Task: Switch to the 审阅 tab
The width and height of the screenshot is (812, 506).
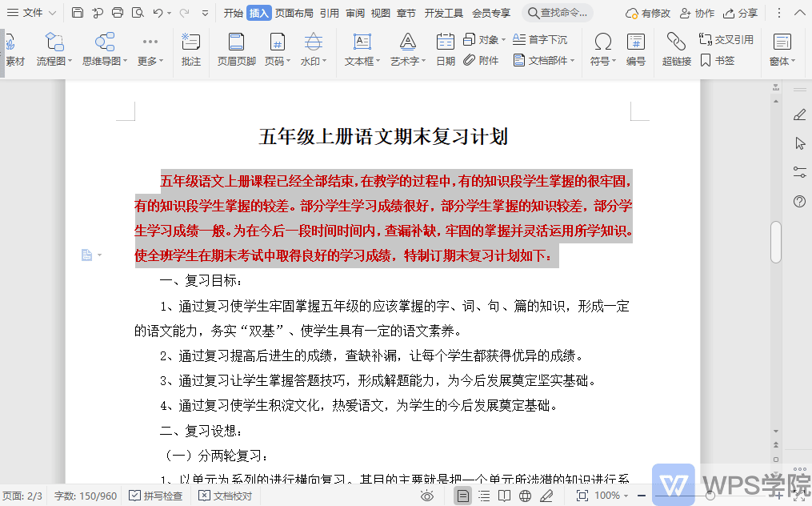Action: [355, 13]
